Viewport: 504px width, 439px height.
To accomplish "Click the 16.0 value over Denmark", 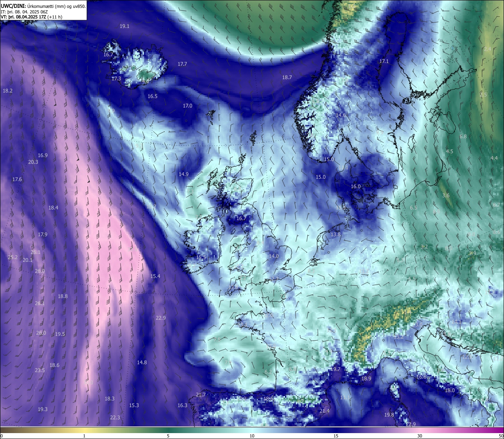I will pos(356,187).
